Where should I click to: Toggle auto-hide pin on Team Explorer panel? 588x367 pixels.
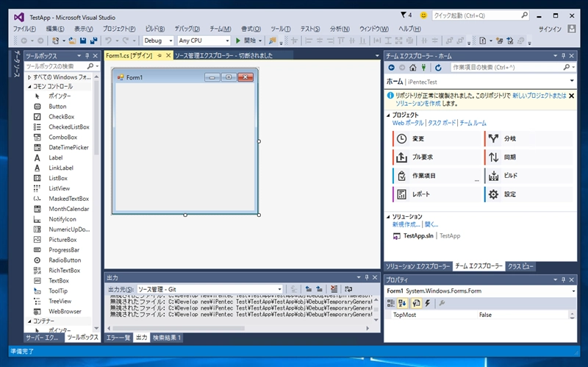[x=563, y=56]
